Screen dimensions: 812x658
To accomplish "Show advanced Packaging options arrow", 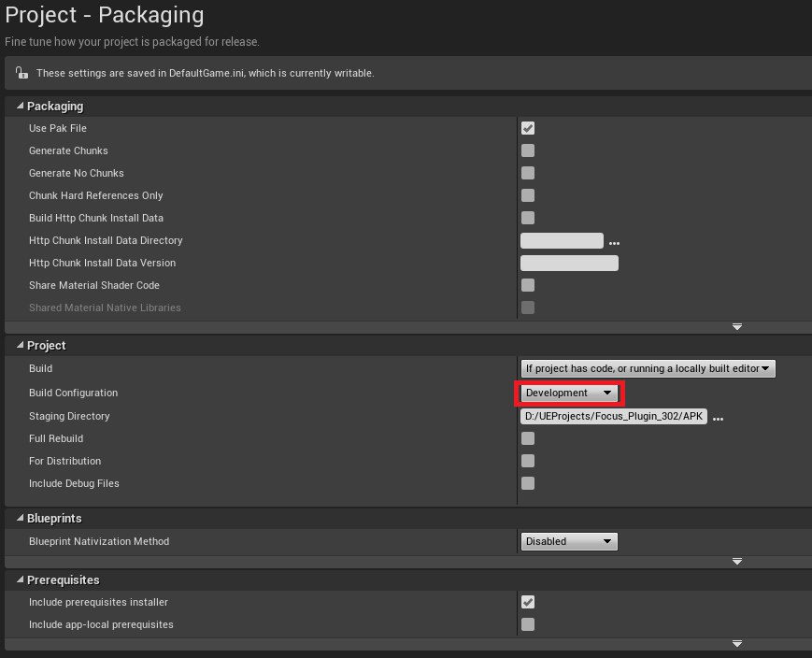I will tap(736, 326).
